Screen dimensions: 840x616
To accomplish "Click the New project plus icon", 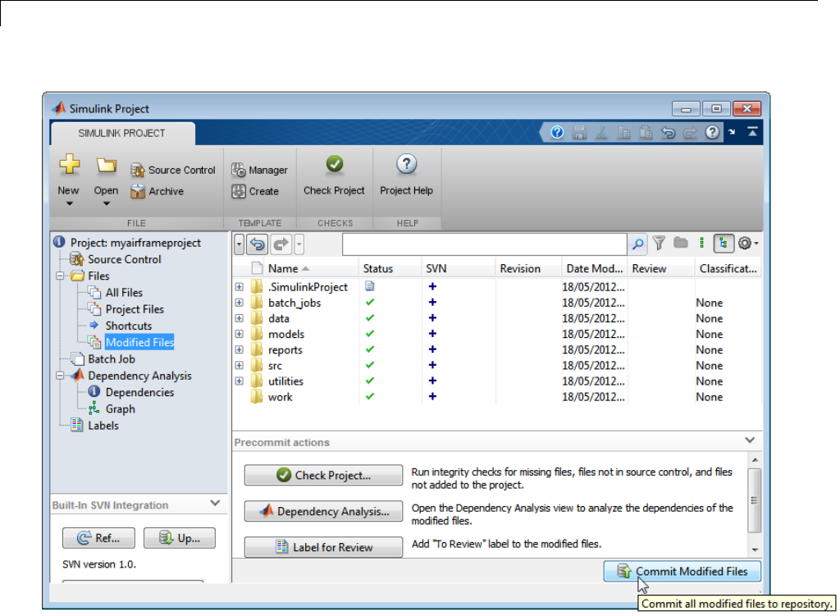I will 70,164.
